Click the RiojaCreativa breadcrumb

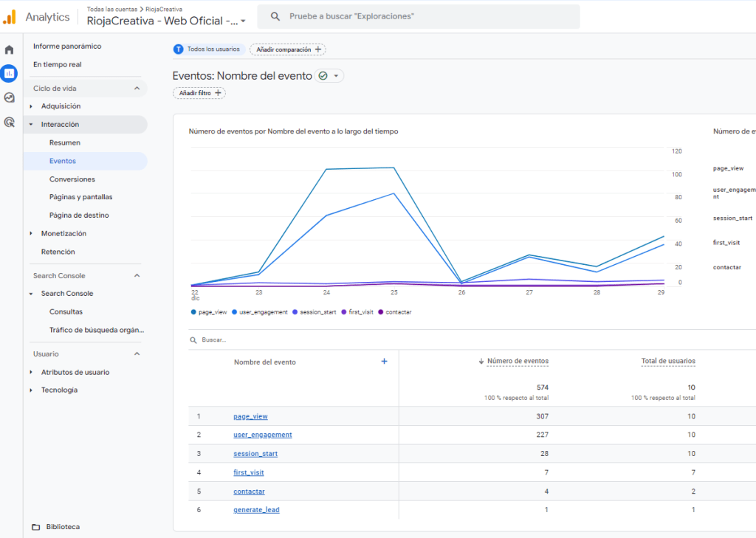pos(163,9)
